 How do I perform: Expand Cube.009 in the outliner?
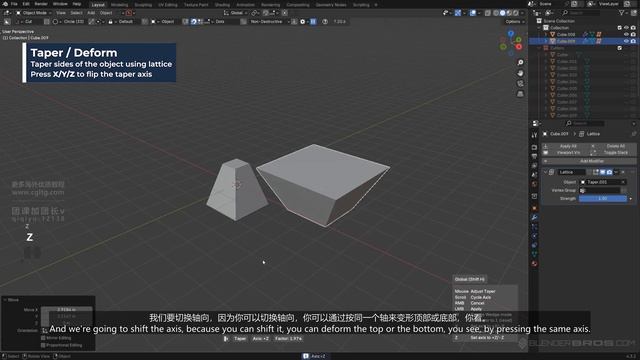click(546, 41)
